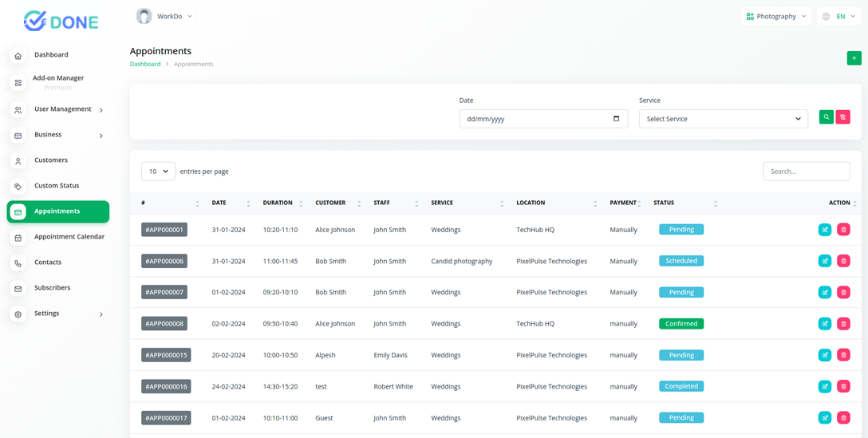Click the Business card icon in sidebar

point(18,136)
